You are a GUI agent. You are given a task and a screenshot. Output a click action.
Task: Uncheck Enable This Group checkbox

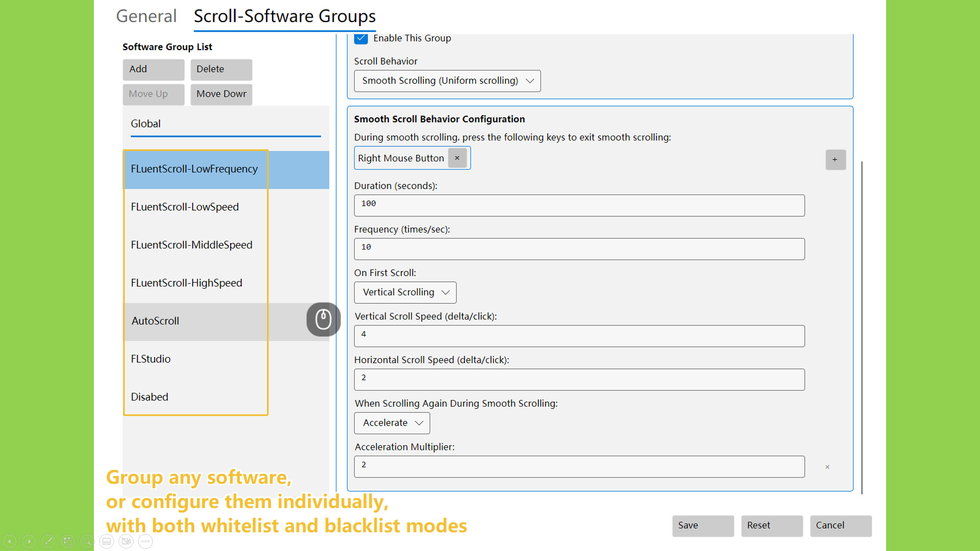(x=361, y=38)
